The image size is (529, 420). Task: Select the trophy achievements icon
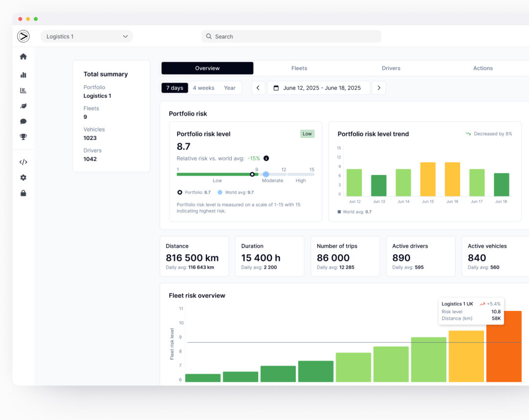[x=23, y=136]
